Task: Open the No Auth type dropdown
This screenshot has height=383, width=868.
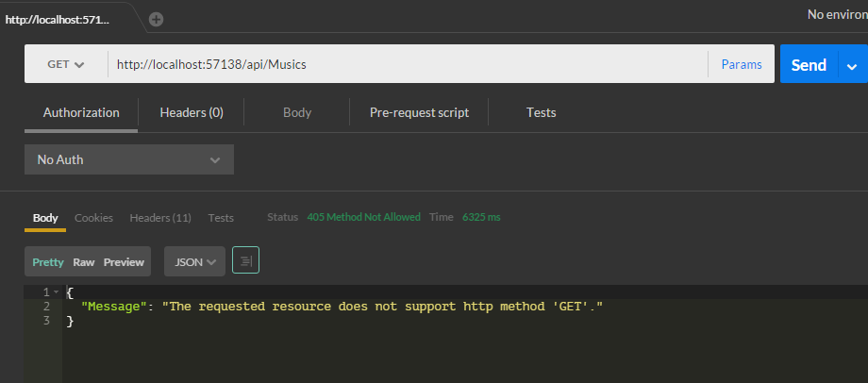Action: click(x=128, y=159)
